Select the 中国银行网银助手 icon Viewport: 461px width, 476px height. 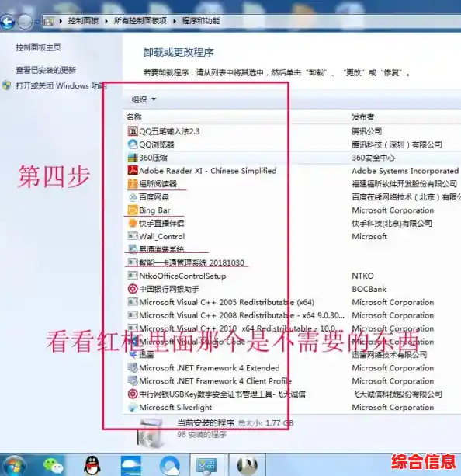coord(132,289)
